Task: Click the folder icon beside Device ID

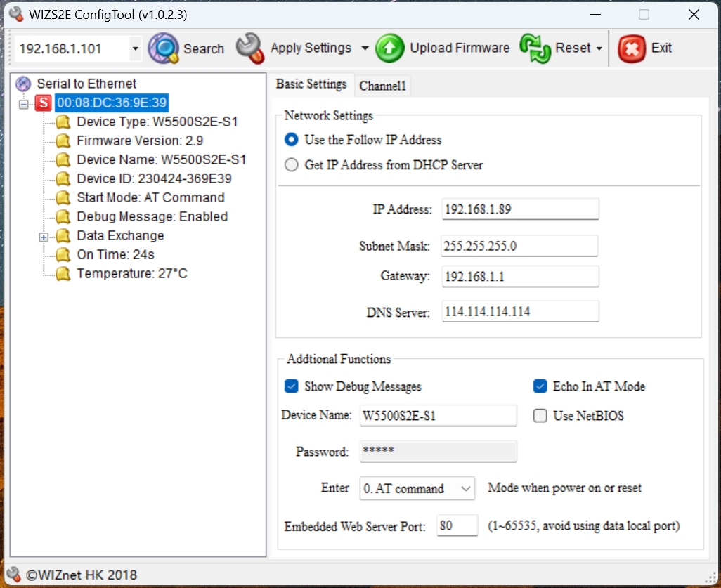Action: click(x=63, y=178)
